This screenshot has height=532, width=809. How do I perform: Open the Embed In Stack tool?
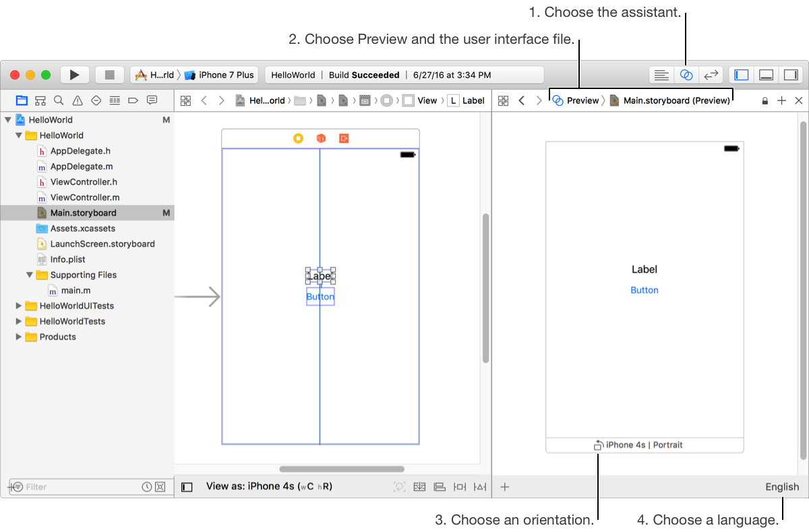[419, 487]
